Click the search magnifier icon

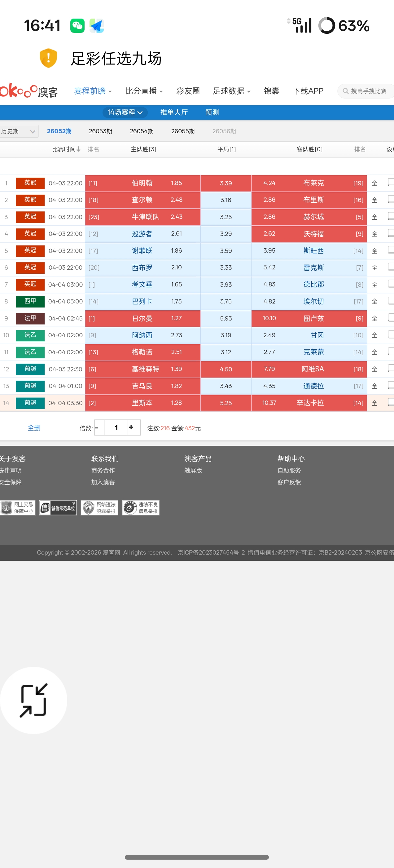tap(345, 91)
